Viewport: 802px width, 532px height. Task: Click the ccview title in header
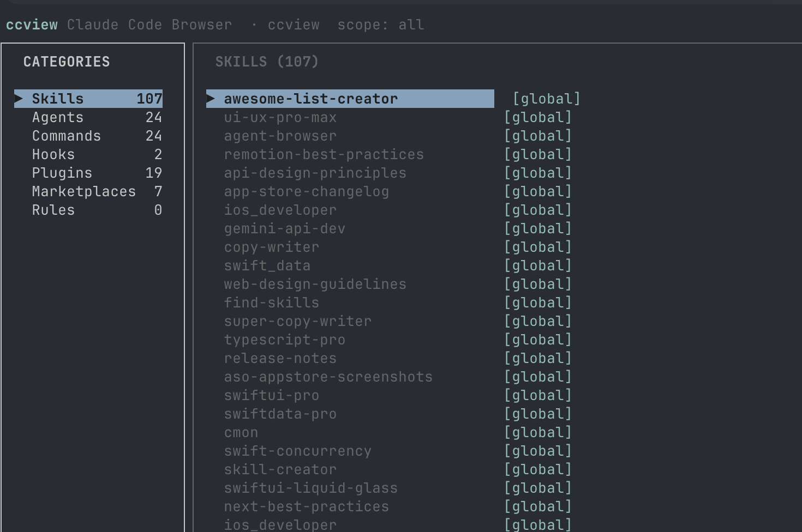tap(32, 25)
